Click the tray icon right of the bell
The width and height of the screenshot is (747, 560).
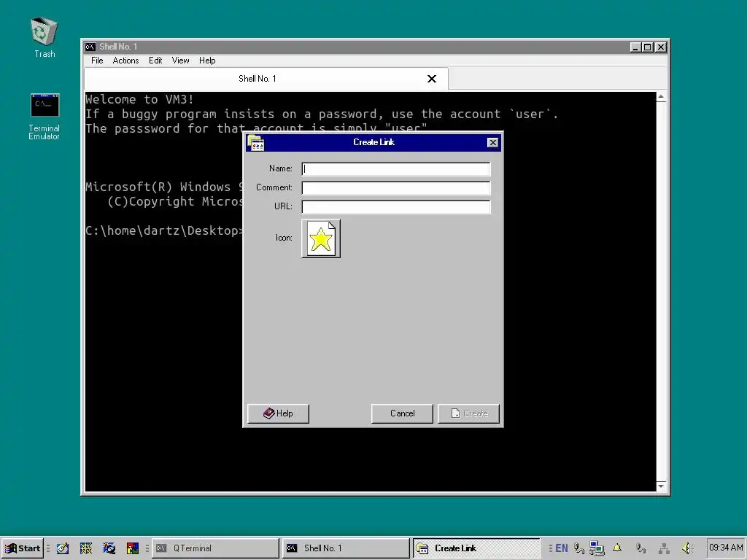click(640, 548)
